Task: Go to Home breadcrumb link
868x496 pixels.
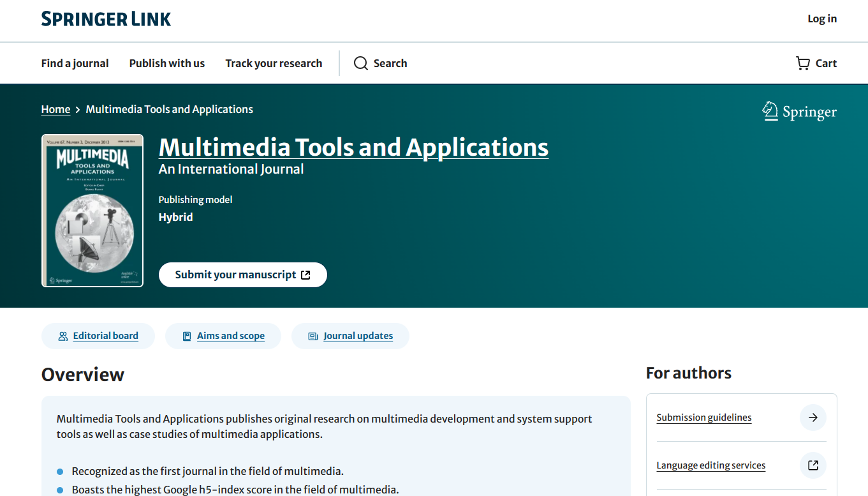Action: point(56,109)
